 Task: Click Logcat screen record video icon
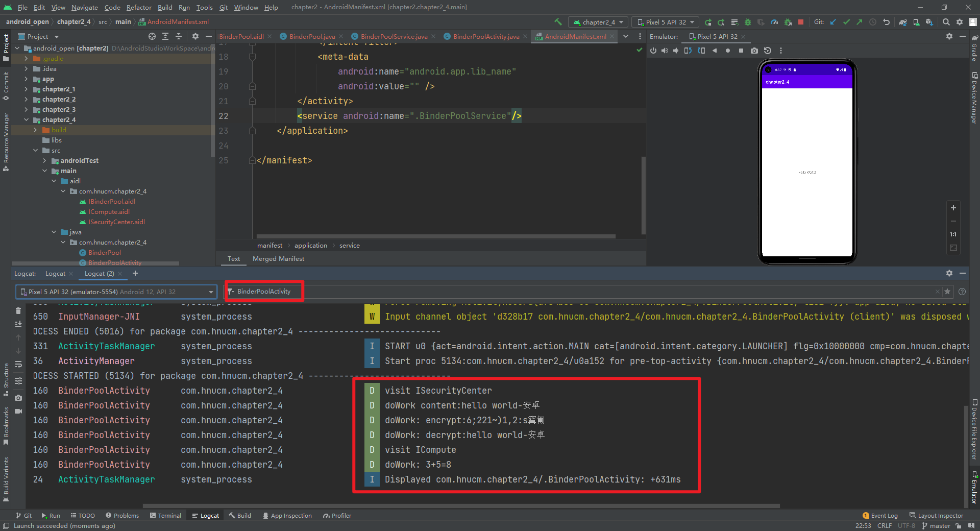tap(18, 411)
